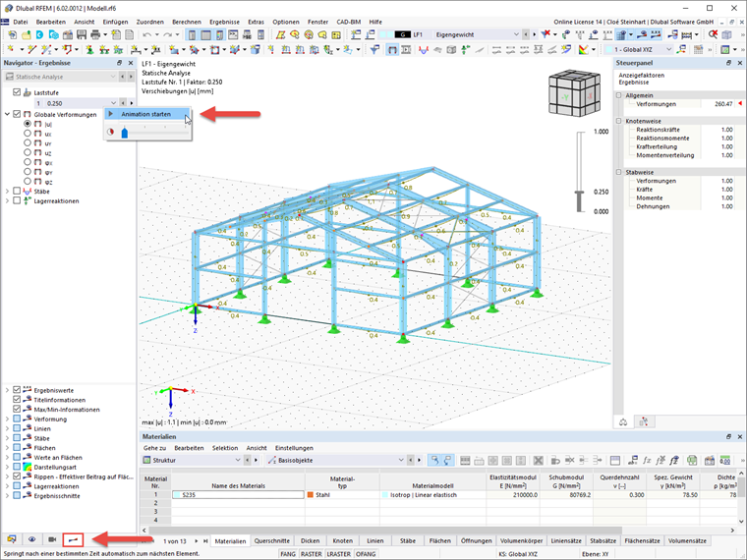Toggle the FANG status bar button
747x560 pixels.
288,554
